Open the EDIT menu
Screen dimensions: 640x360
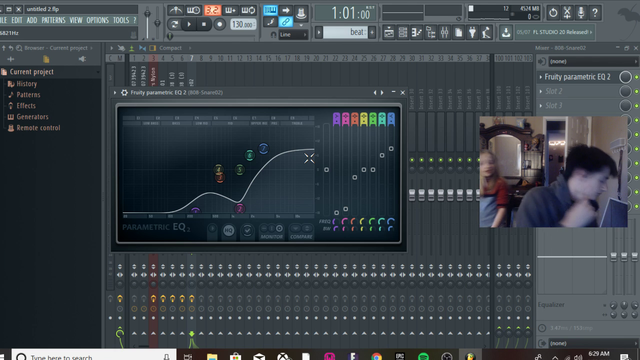point(17,20)
